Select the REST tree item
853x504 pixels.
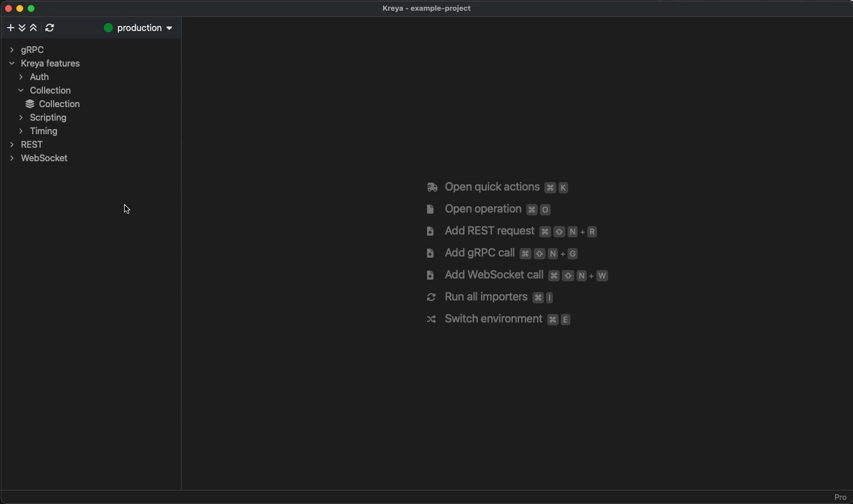[32, 144]
